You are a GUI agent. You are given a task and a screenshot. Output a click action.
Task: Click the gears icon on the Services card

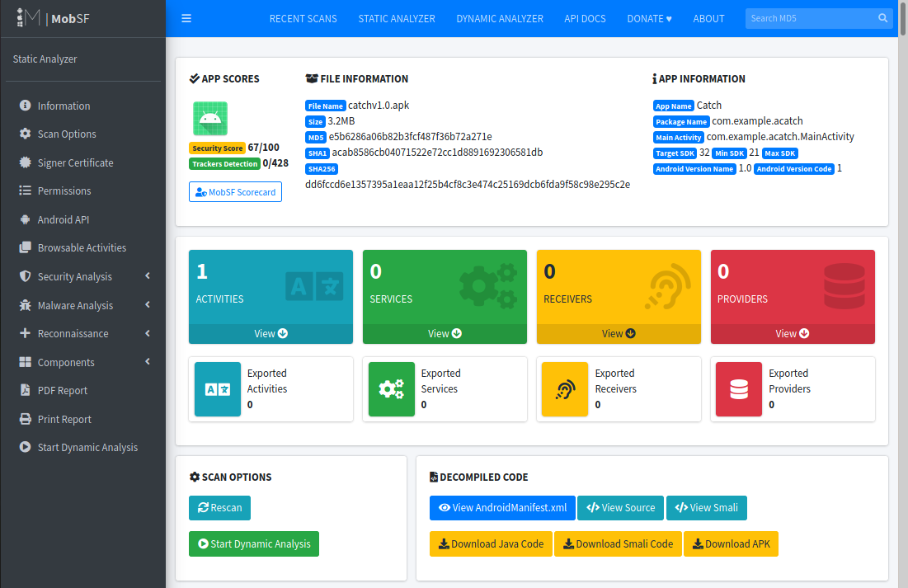click(488, 286)
